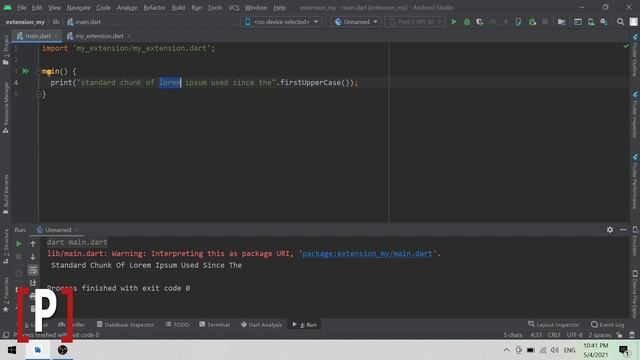
Task: Open the Event Log
Action: 607,325
